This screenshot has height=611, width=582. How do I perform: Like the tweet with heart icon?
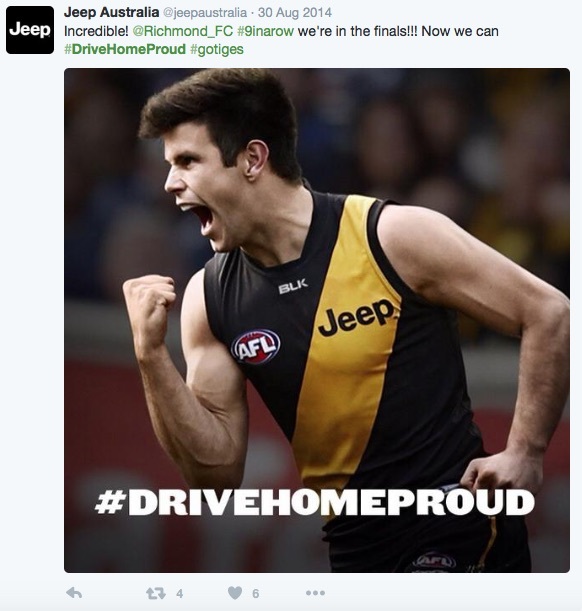(x=235, y=593)
